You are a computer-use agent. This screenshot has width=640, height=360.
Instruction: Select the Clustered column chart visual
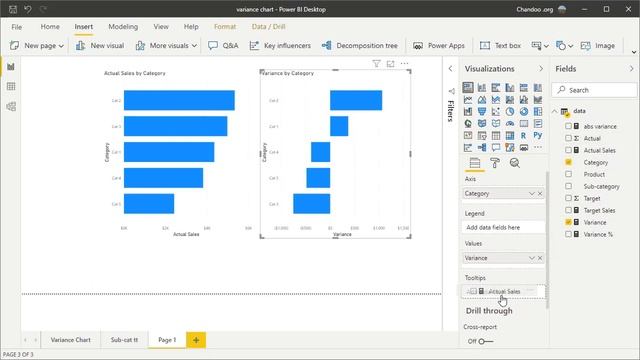(510, 87)
